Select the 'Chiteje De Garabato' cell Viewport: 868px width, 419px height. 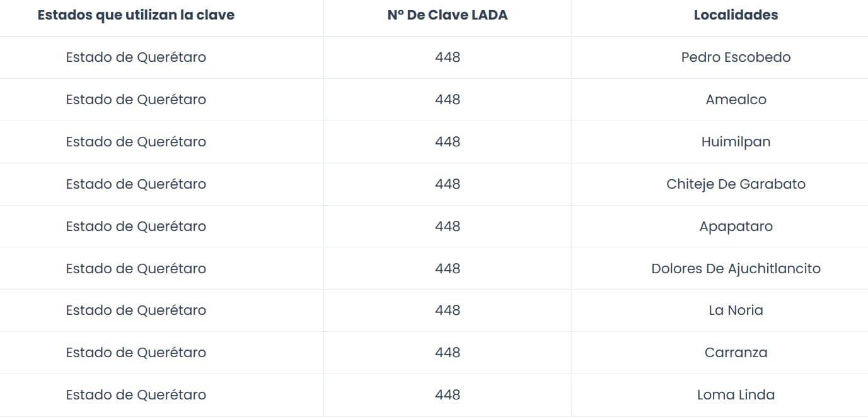coord(736,184)
